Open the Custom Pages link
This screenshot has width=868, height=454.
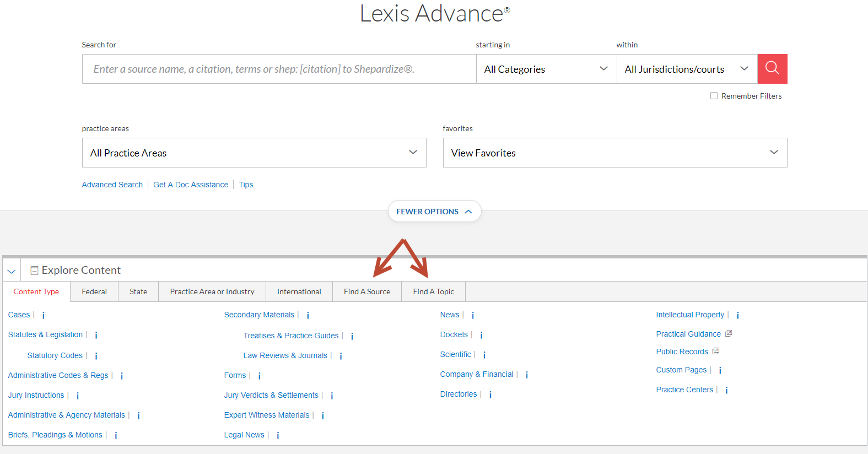tap(681, 370)
